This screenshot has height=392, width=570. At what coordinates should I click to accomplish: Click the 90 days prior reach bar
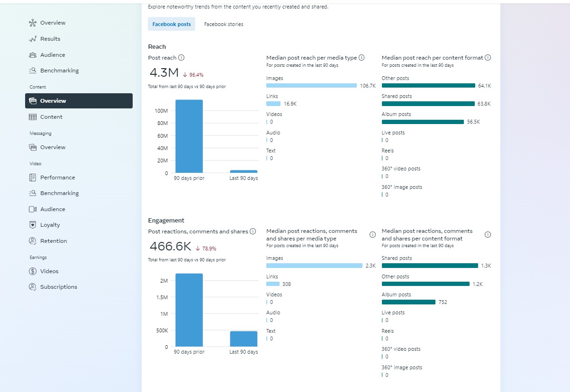point(189,136)
